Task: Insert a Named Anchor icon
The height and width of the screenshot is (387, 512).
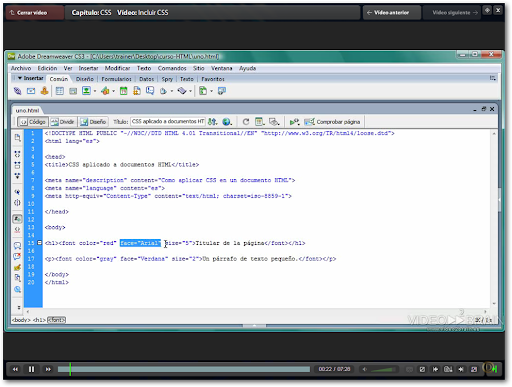Action: tap(44, 91)
